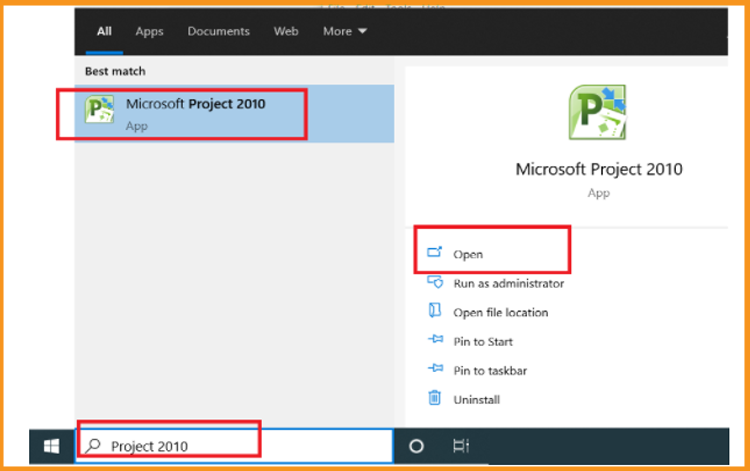Click the Cortana circle taskbar icon
This screenshot has width=750, height=471.
click(416, 446)
